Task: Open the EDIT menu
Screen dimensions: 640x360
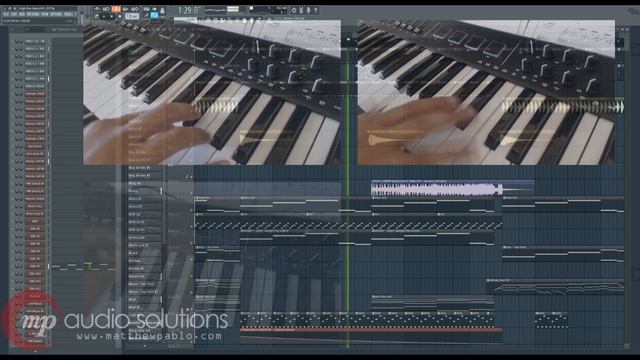Action: [13, 14]
